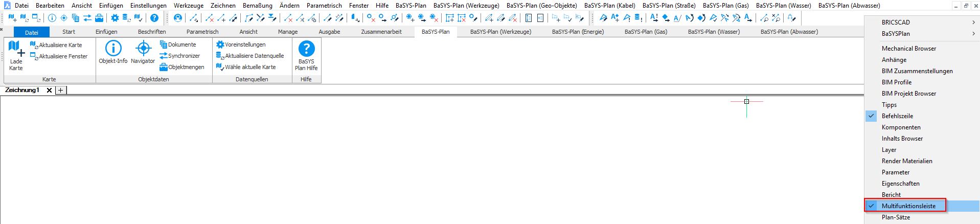980x224 pixels.
Task: Open the Bemaßung menu
Action: (257, 6)
